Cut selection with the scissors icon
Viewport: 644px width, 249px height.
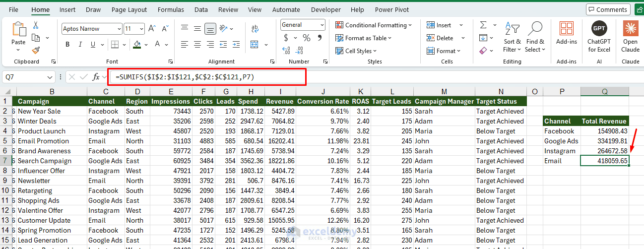36,25
